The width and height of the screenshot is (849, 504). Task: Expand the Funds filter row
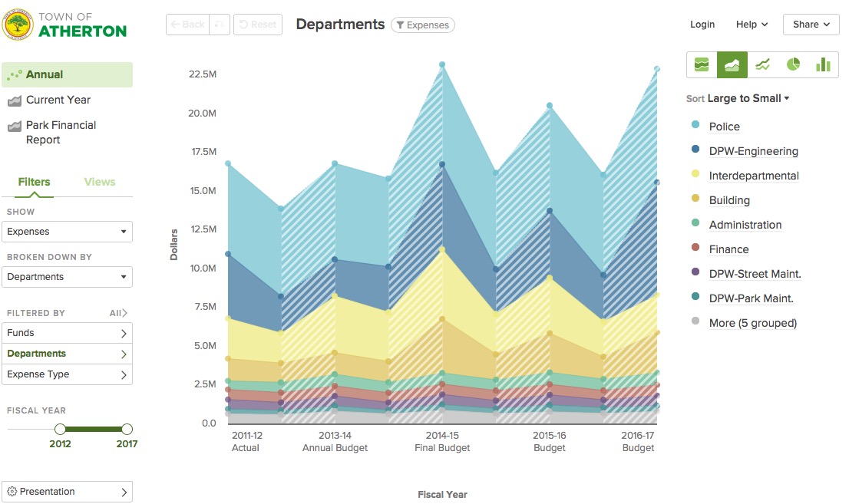[x=69, y=333]
